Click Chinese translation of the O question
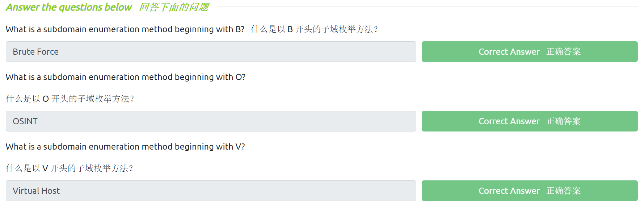The width and height of the screenshot is (644, 209). point(70,99)
